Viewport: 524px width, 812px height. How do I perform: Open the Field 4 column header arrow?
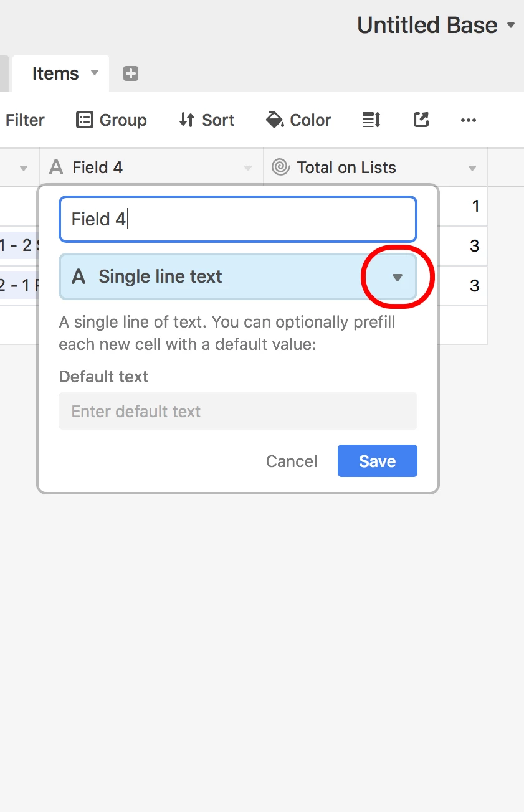point(248,168)
